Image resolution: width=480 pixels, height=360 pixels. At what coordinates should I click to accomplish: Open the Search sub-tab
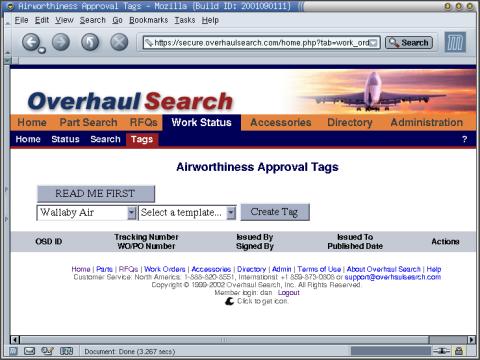105,139
